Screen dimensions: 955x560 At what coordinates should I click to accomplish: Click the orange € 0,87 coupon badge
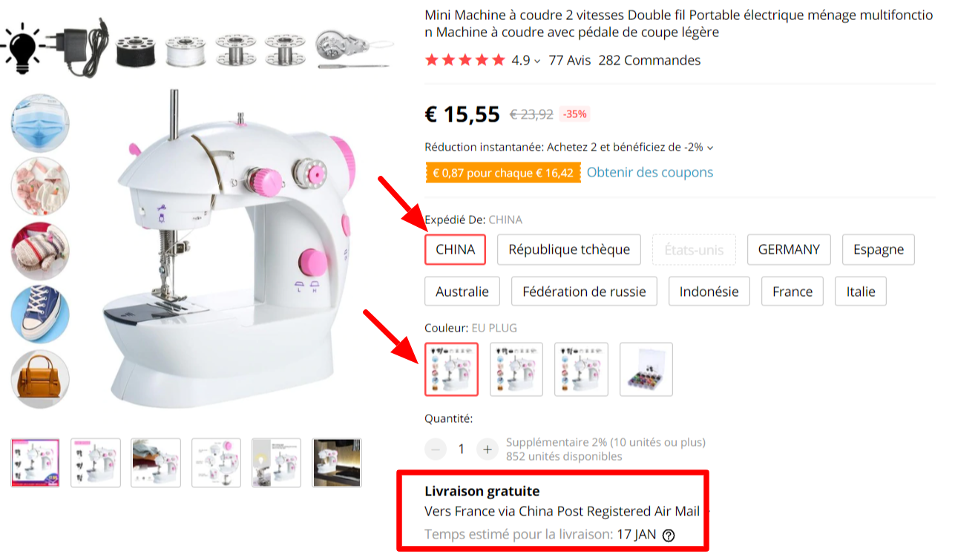503,173
